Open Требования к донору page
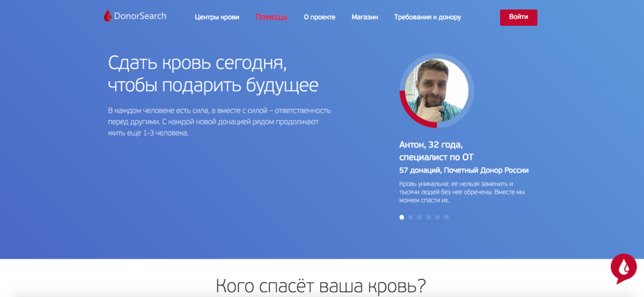The width and height of the screenshot is (644, 297). [x=428, y=17]
